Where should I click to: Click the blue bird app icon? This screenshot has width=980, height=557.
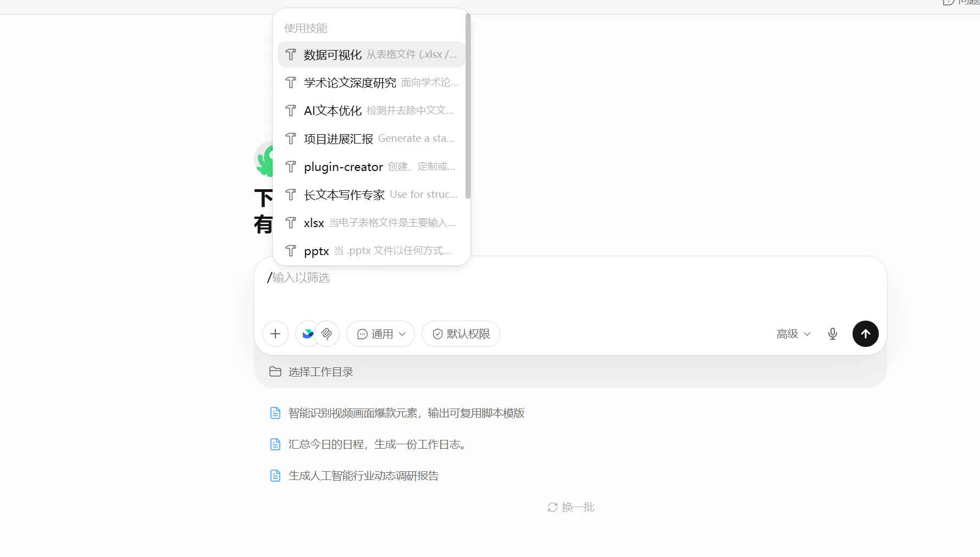(308, 334)
